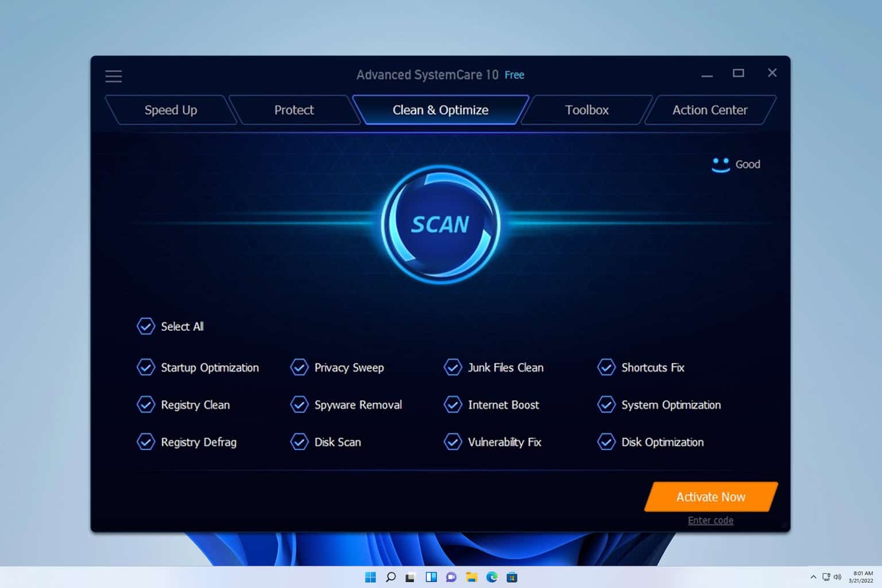Click the Advanced SystemCare 10 title
This screenshot has width=882, height=588.
point(427,75)
